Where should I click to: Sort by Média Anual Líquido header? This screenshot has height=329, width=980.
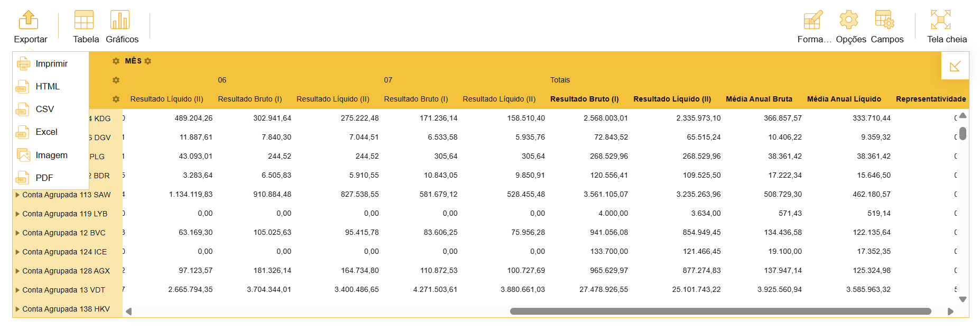pyautogui.click(x=844, y=99)
